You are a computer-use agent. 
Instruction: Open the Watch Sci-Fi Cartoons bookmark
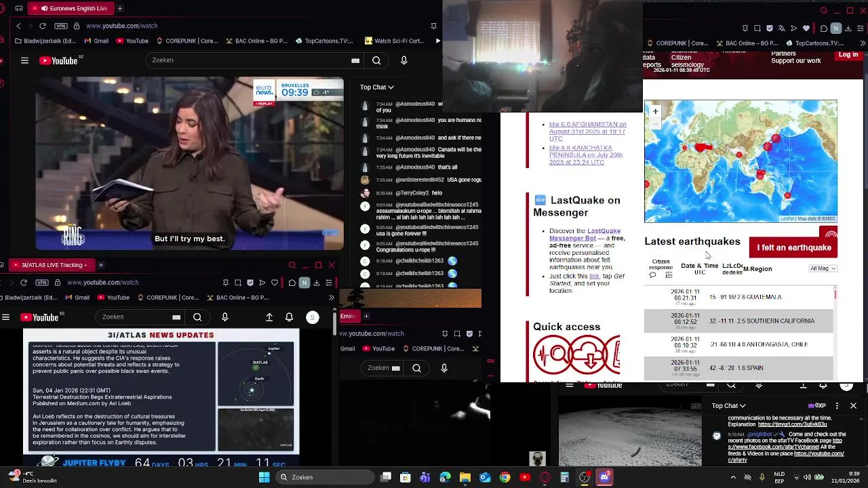[394, 41]
